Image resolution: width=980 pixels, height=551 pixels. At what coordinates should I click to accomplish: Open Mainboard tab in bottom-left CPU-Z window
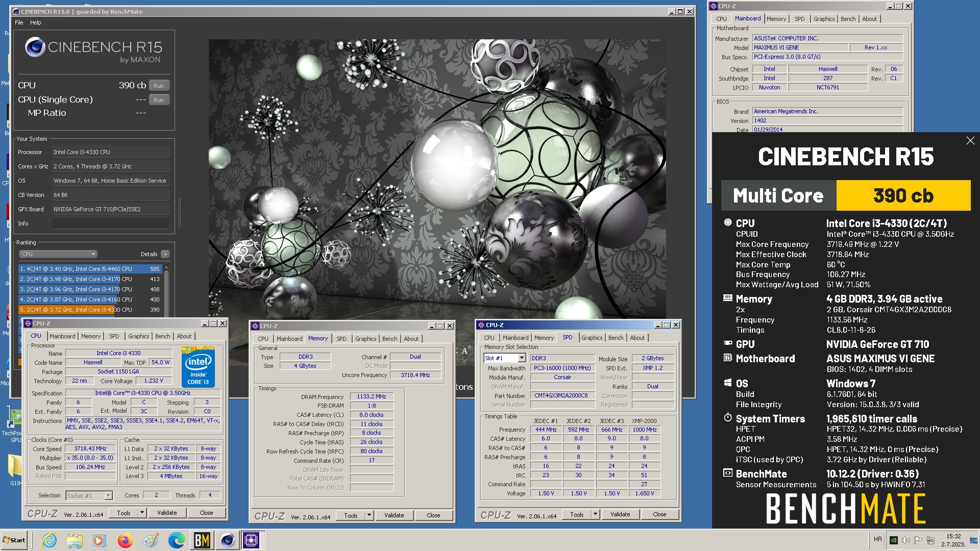click(62, 336)
